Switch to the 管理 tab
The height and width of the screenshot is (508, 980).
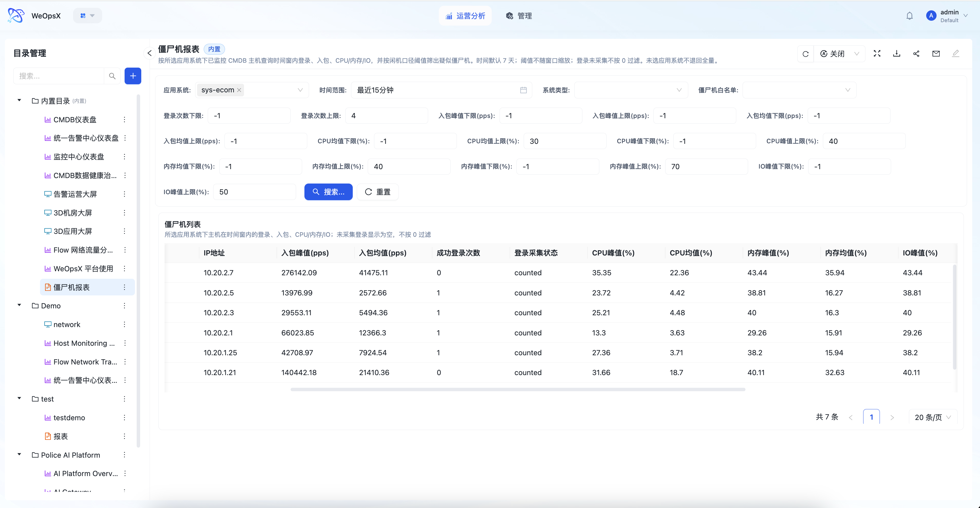(x=519, y=16)
